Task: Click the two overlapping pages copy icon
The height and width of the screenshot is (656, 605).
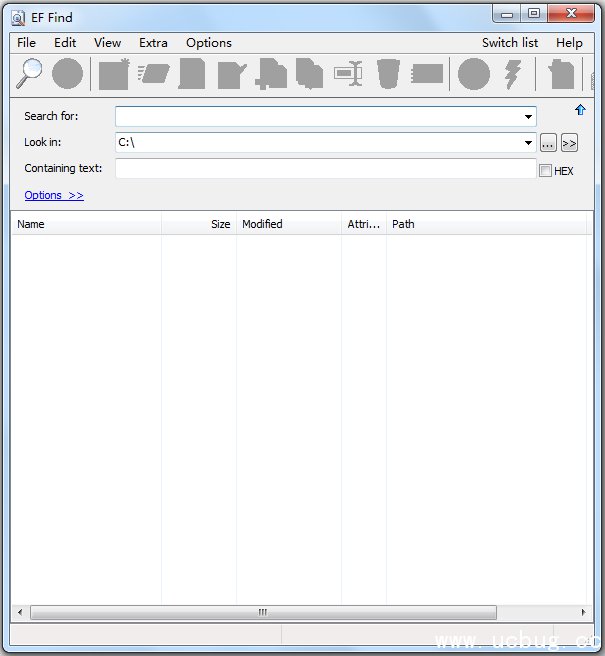Action: [309, 74]
